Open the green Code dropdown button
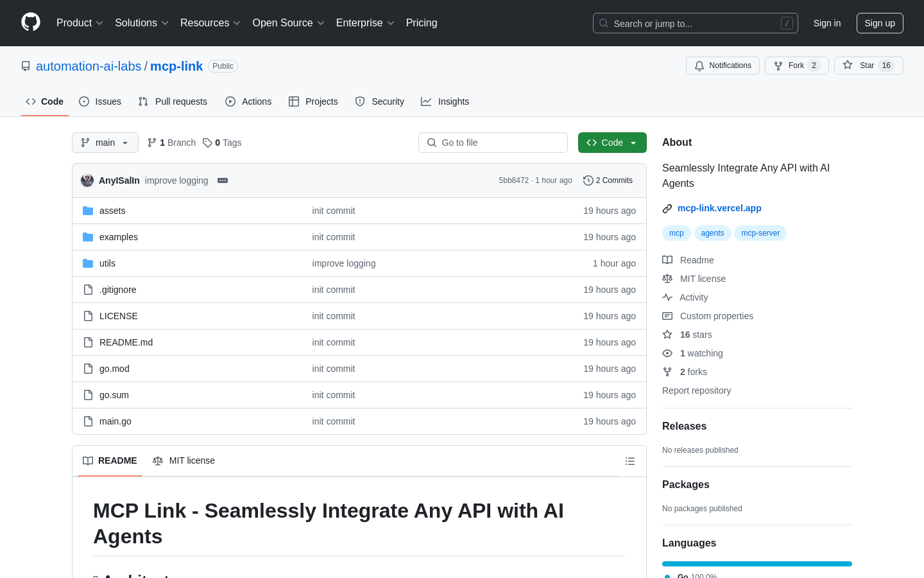 pos(612,143)
